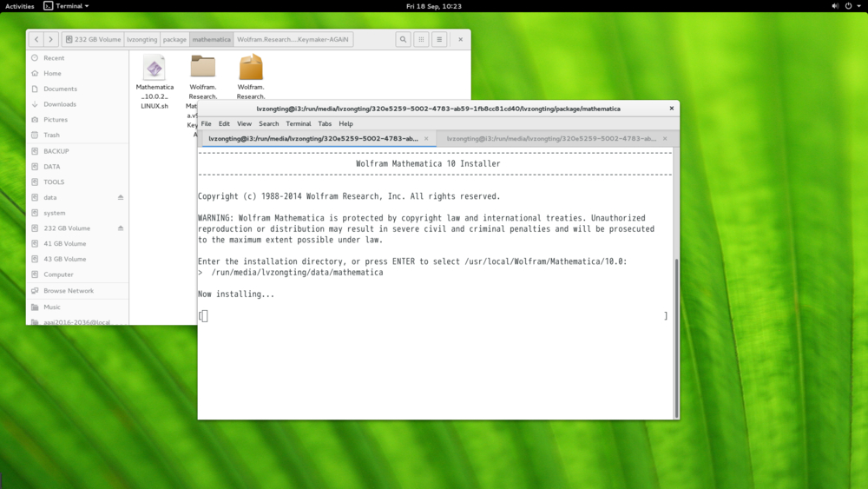Open Browse Network in sidebar
The height and width of the screenshot is (489, 868).
click(77, 291)
